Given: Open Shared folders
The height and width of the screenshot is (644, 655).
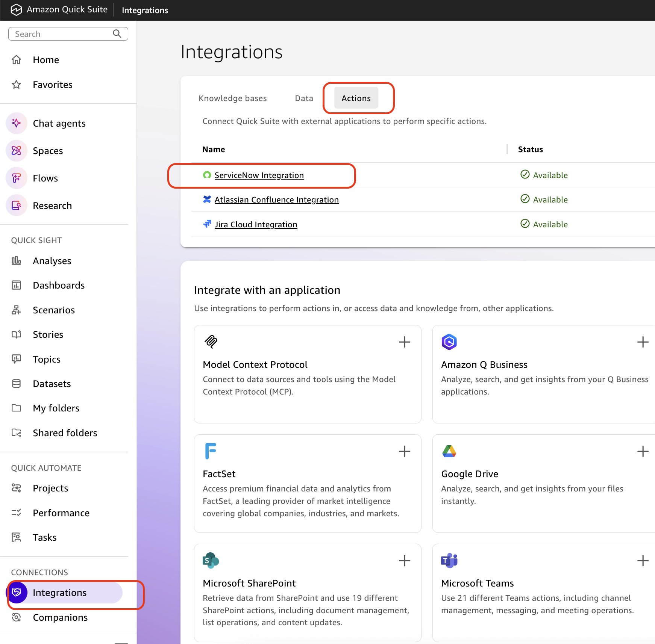Looking at the screenshot, I should 65,432.
